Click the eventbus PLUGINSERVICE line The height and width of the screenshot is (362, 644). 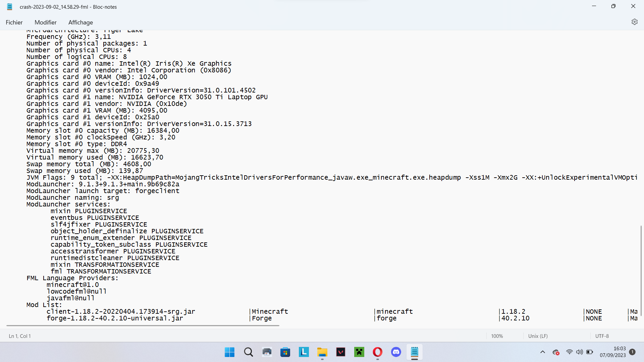pos(95,218)
